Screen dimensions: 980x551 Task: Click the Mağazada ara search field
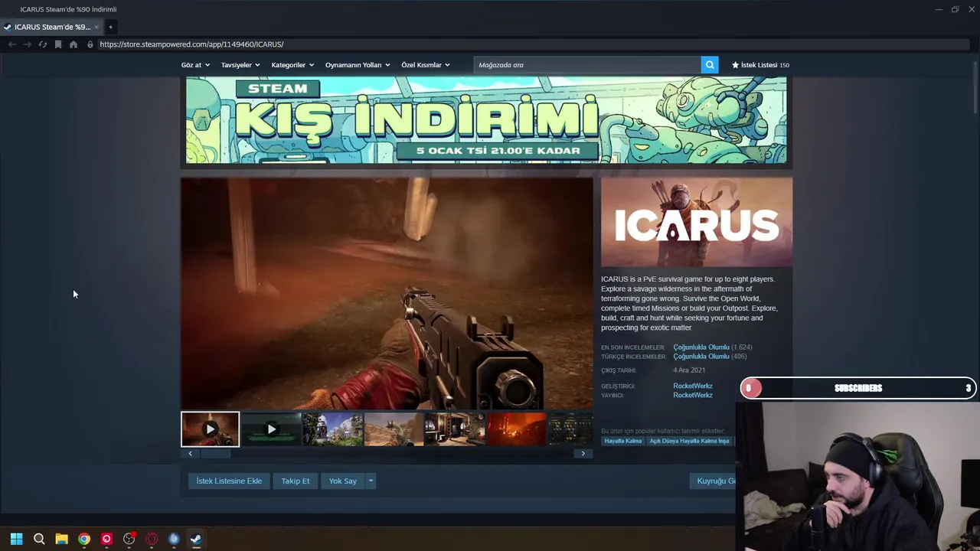point(587,65)
